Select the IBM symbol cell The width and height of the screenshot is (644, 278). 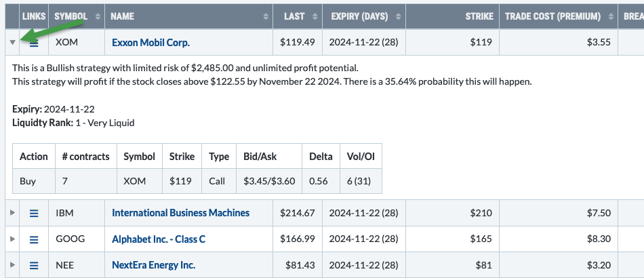click(77, 213)
